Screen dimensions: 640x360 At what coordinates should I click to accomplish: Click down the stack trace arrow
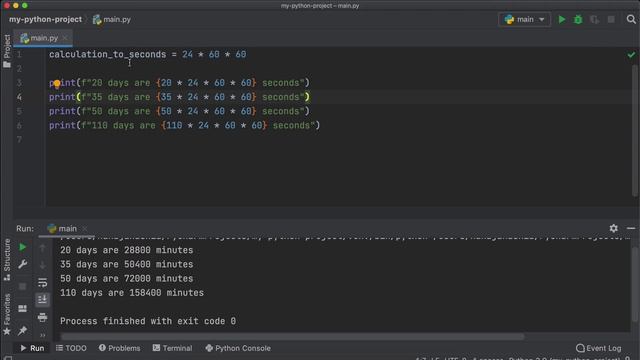point(42,265)
